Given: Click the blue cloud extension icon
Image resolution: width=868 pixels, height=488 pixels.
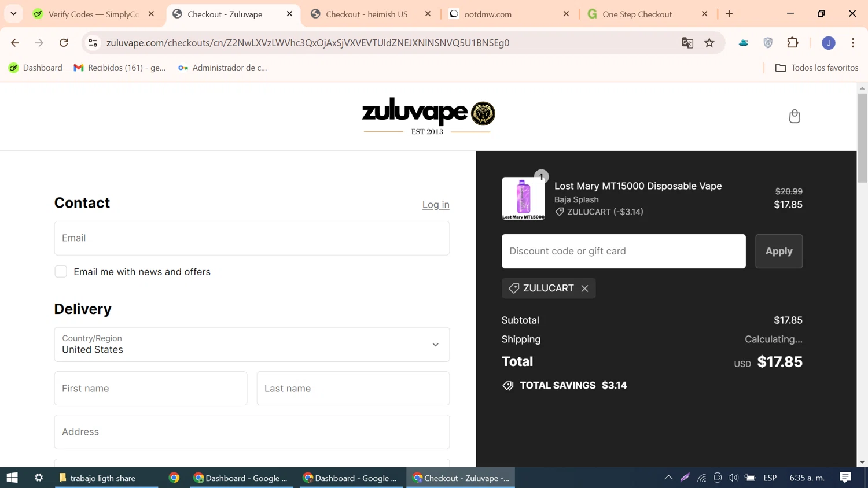Looking at the screenshot, I should (x=744, y=43).
